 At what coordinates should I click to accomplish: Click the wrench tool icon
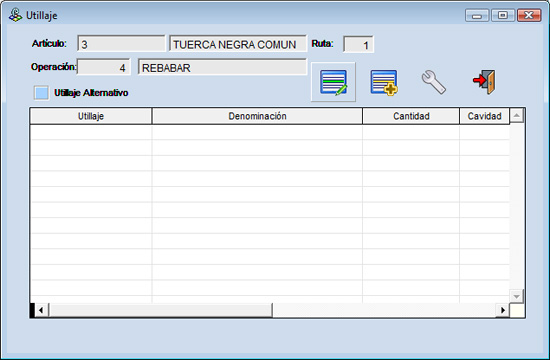(434, 82)
